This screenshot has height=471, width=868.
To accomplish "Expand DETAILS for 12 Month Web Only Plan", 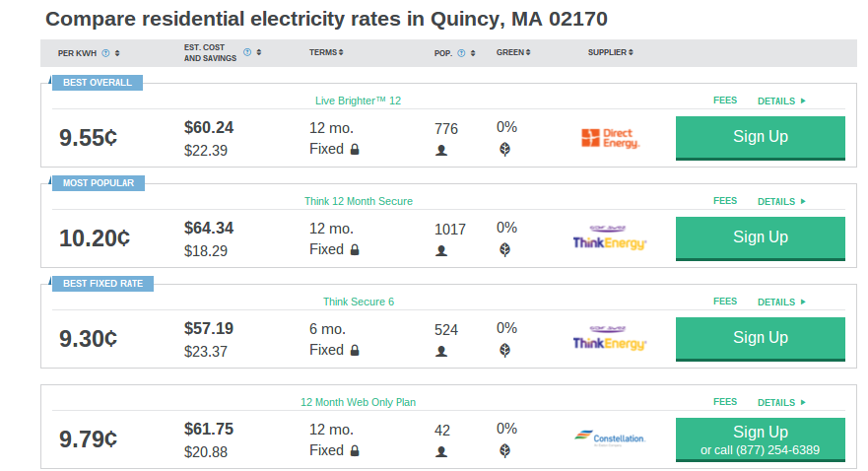I will pyautogui.click(x=781, y=402).
